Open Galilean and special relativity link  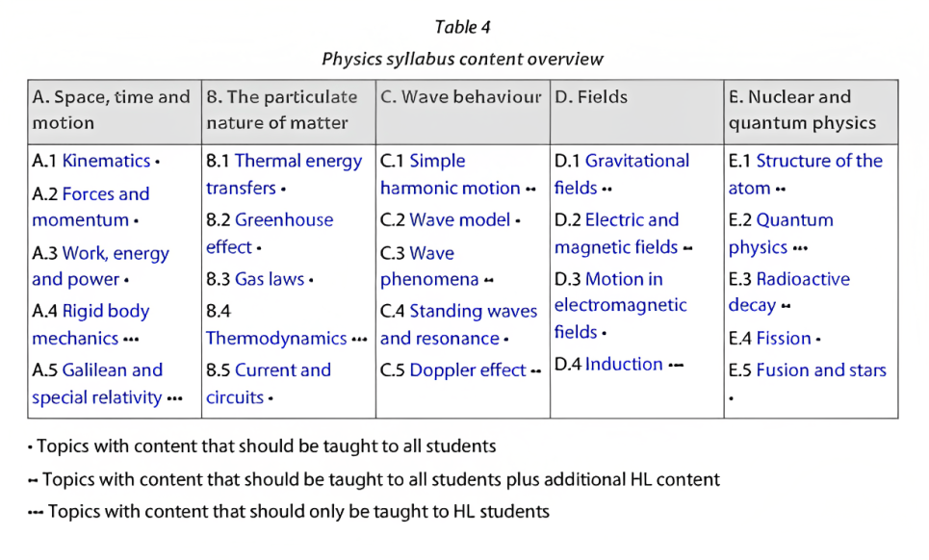pos(113,370)
